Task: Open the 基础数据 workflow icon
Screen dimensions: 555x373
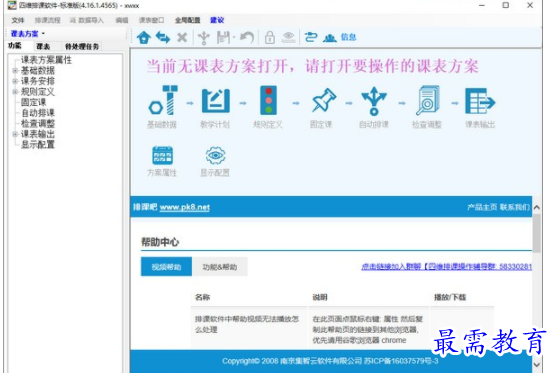Action: point(162,100)
